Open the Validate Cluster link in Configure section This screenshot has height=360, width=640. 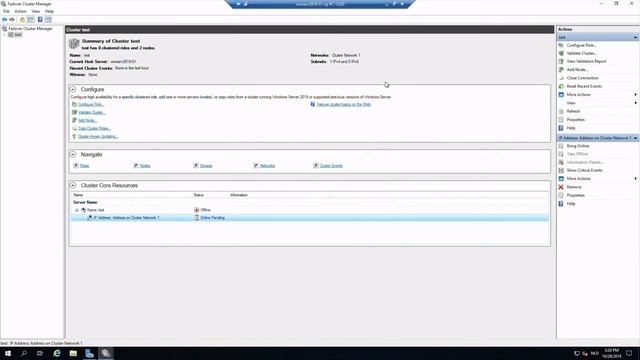[92, 112]
